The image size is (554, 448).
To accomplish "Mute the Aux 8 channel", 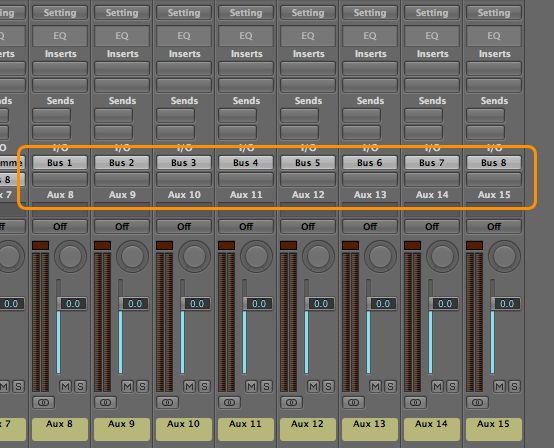I will coord(65,387).
